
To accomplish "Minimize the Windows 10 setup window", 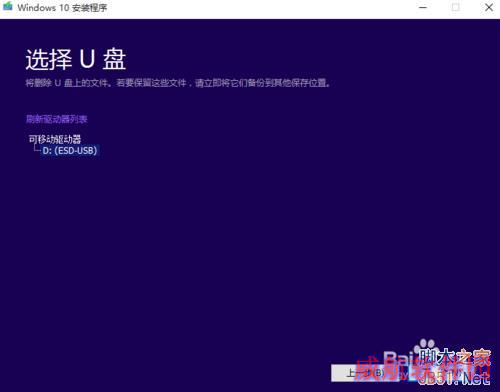I will click(x=423, y=7).
